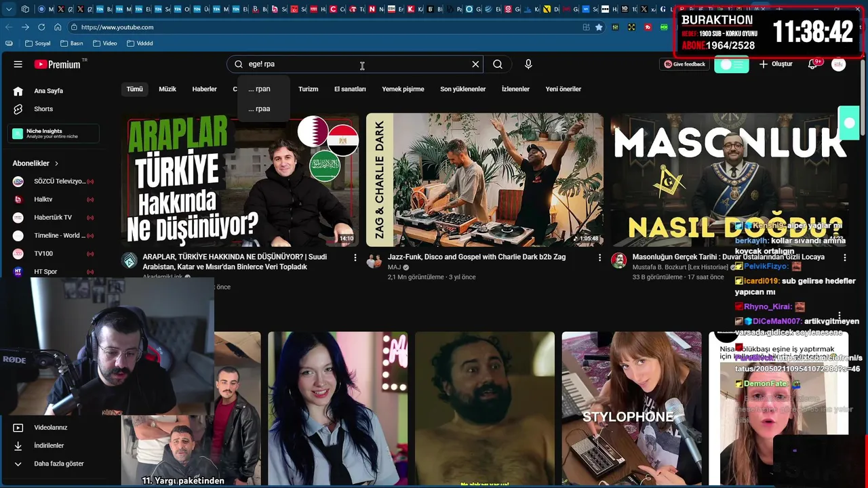
Task: Open the STYLOPHONE short thumbnail
Action: click(x=631, y=408)
